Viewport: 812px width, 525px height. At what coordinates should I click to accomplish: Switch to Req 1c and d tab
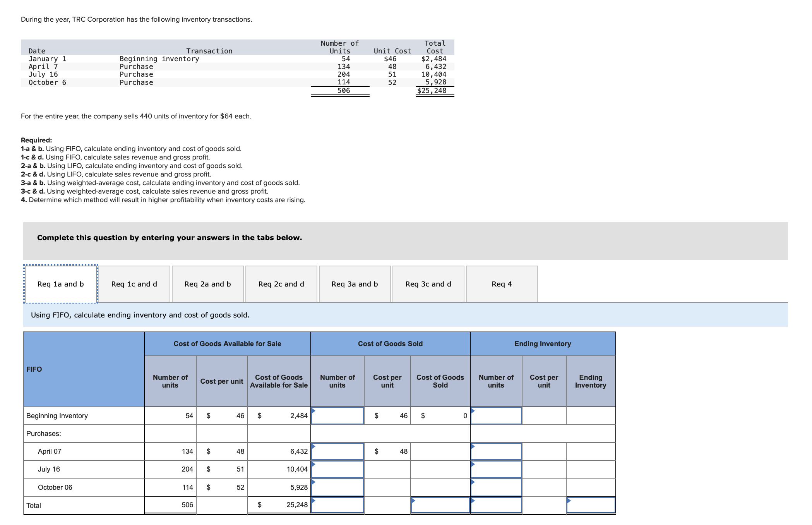(x=134, y=284)
